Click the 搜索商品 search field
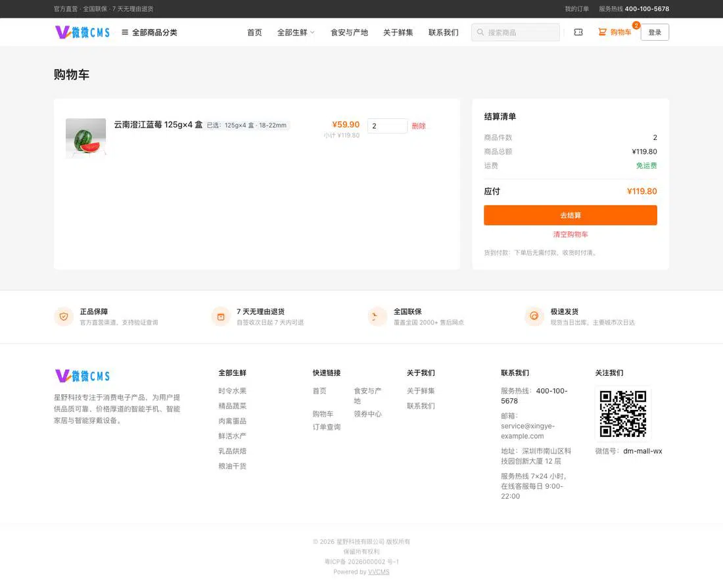The height and width of the screenshot is (588, 723). click(515, 32)
